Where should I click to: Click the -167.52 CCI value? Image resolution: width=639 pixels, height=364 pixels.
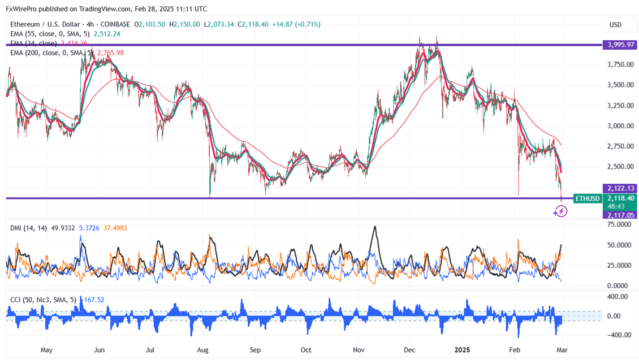point(93,300)
